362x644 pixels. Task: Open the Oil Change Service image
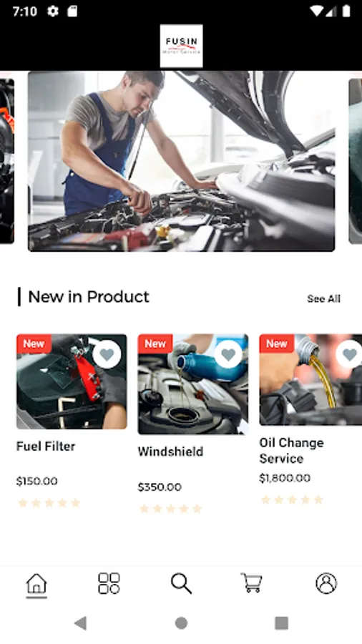pyautogui.click(x=310, y=379)
